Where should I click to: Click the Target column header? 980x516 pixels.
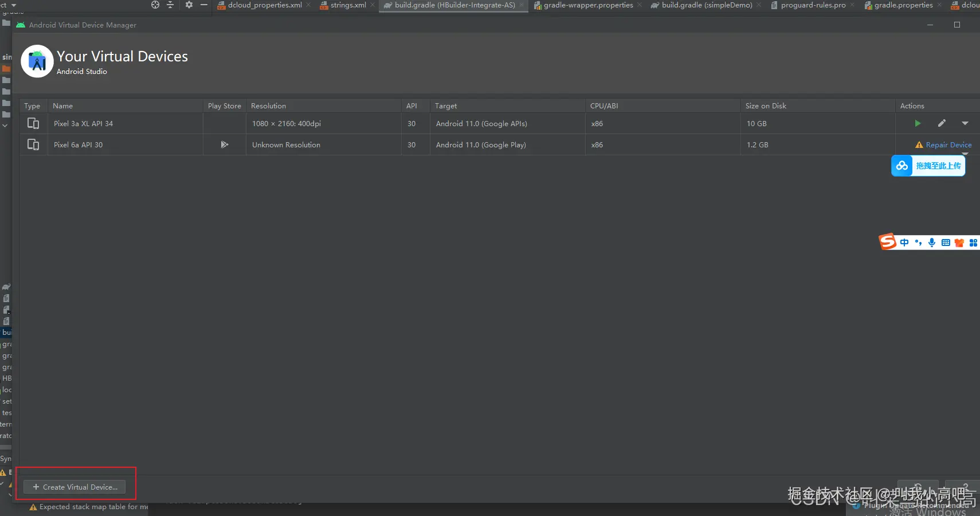coord(507,106)
